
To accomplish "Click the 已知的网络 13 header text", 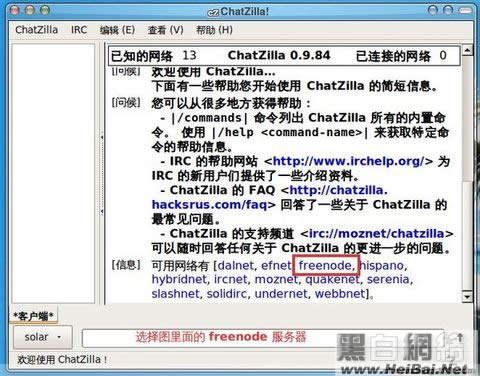I will point(153,56).
